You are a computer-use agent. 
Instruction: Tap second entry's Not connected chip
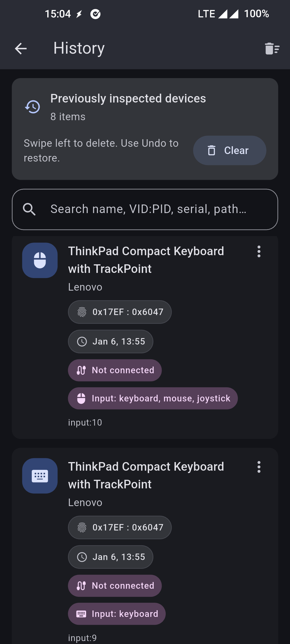click(115, 586)
